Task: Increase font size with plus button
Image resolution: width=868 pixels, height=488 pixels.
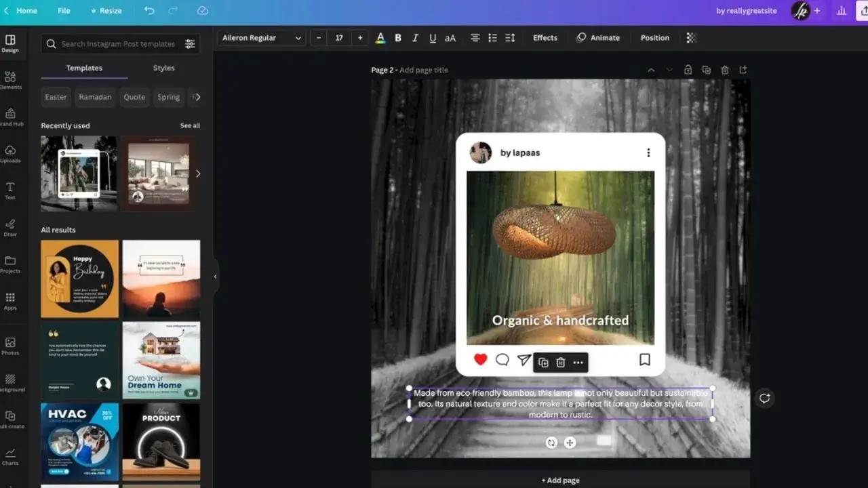Action: (x=360, y=38)
